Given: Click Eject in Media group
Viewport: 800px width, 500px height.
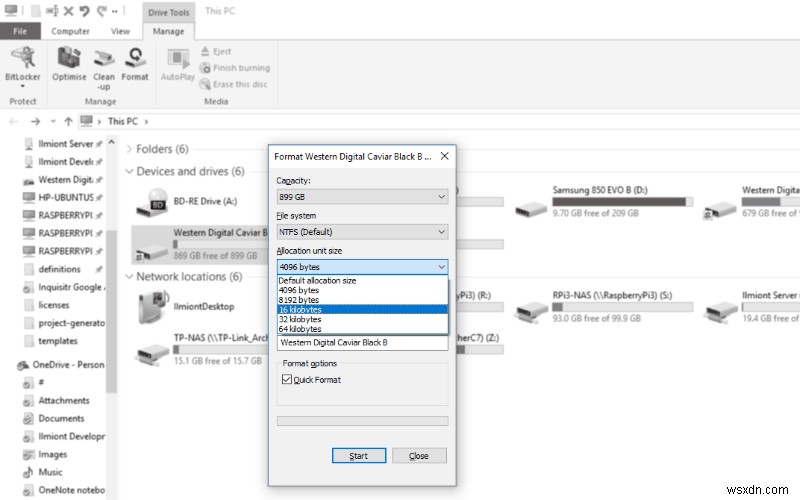Looking at the screenshot, I should point(216,52).
